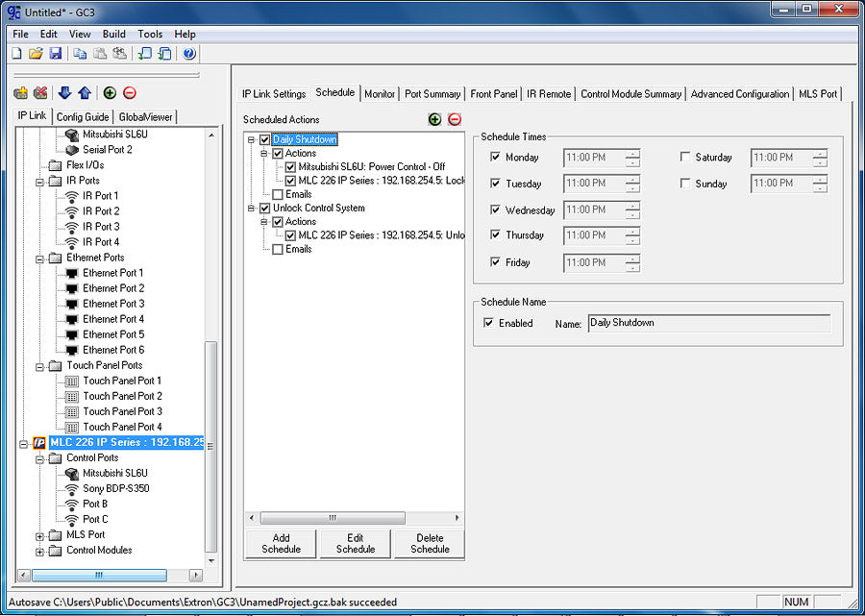Switch to the Port Summary tab

click(x=432, y=94)
